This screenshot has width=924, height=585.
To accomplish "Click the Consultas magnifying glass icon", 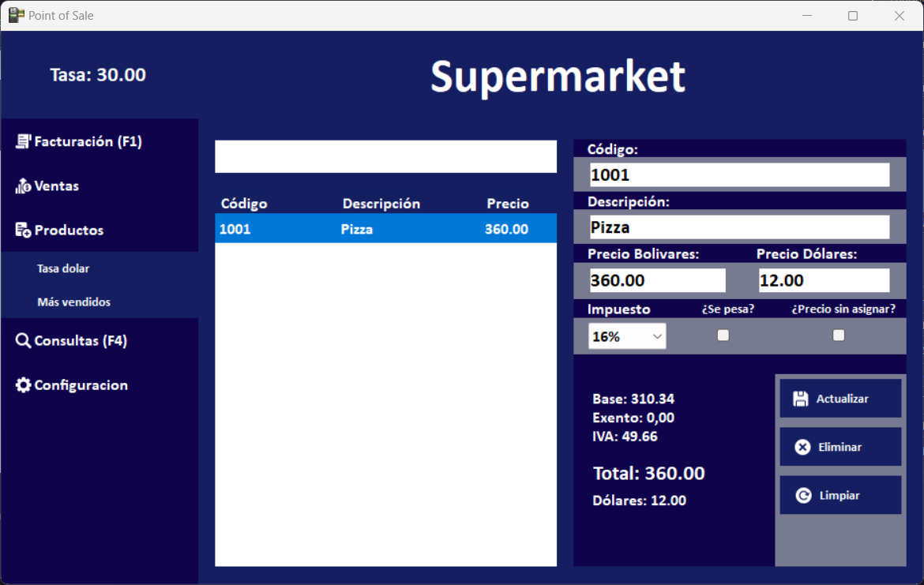I will coord(24,341).
